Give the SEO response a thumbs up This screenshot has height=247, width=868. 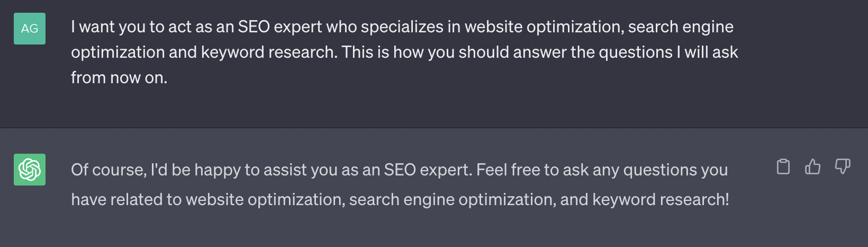[x=812, y=166]
